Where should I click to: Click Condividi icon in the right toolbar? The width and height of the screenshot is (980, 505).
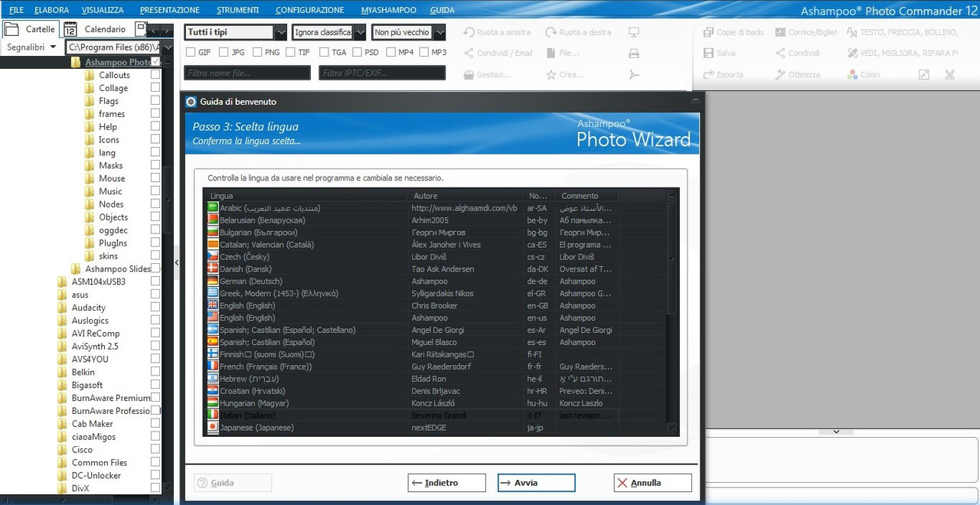(780, 54)
